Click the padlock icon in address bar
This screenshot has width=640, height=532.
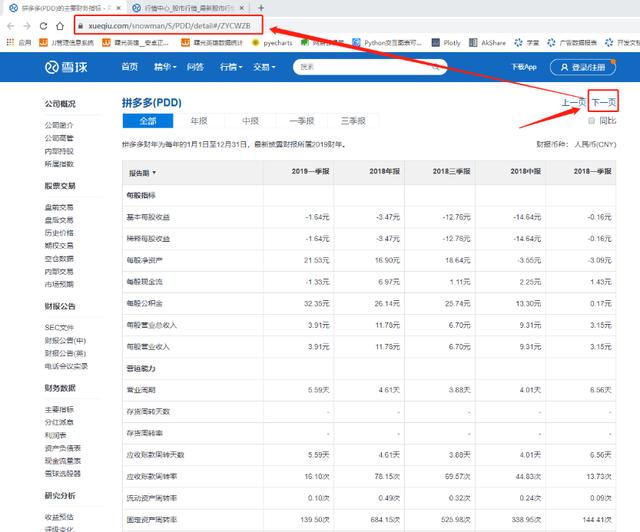click(80, 26)
